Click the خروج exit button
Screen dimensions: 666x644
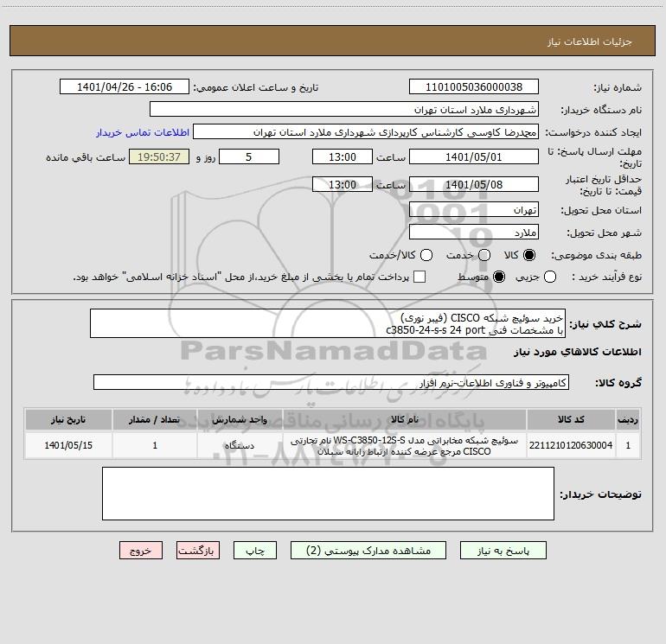[x=141, y=551]
